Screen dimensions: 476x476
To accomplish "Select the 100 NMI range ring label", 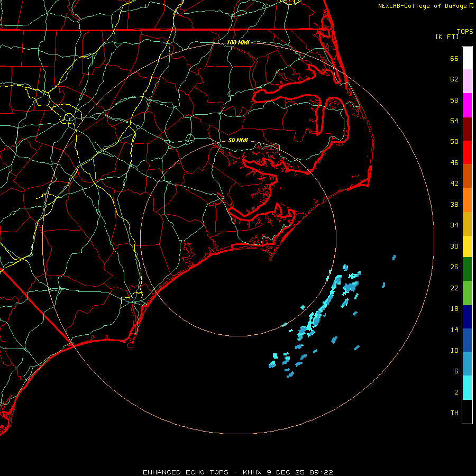I will (x=238, y=42).
